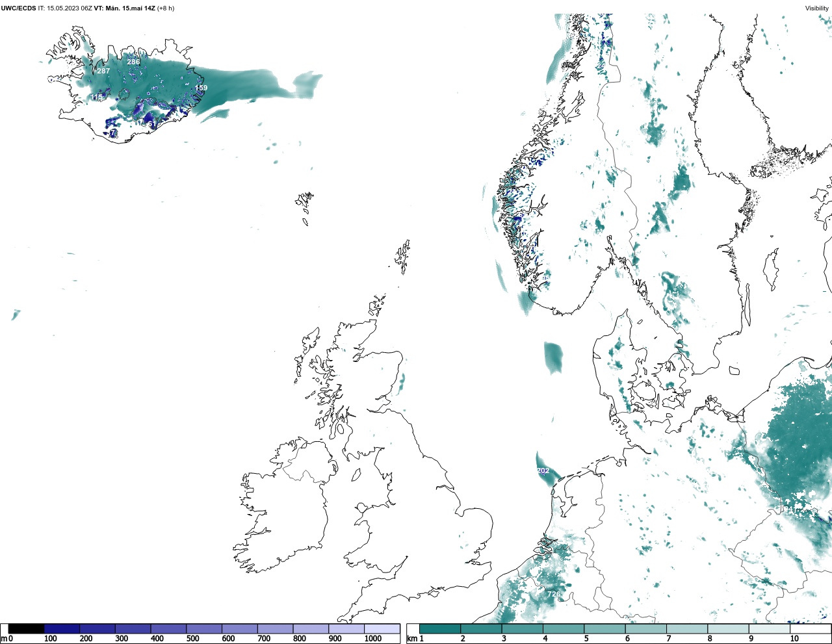832x644 pixels.
Task: Click the valid time 'Mán. 15.maí 14Z'
Action: [x=130, y=8]
